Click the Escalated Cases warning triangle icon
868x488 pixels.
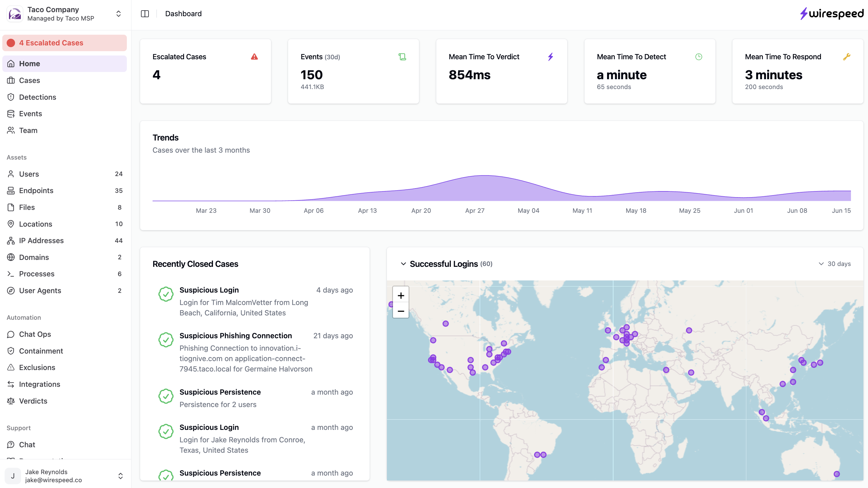[x=254, y=57]
